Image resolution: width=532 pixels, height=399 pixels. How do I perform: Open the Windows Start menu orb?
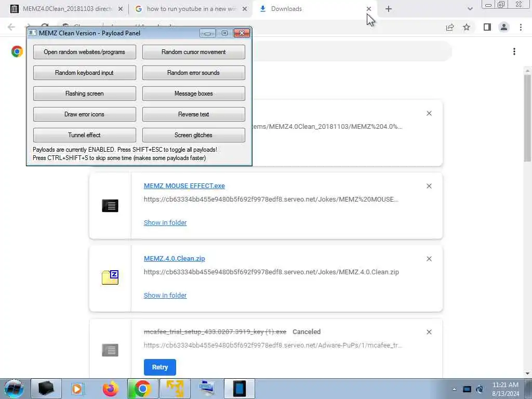coord(14,389)
